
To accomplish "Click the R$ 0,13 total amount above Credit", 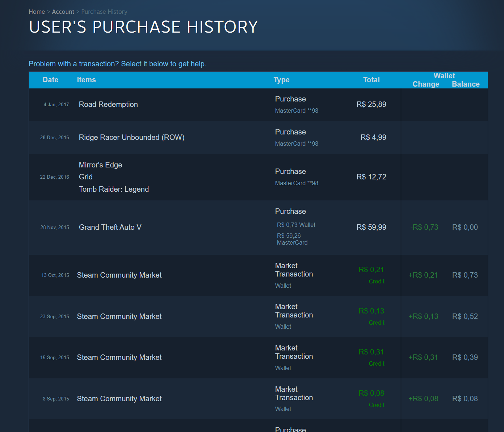I will (x=371, y=311).
